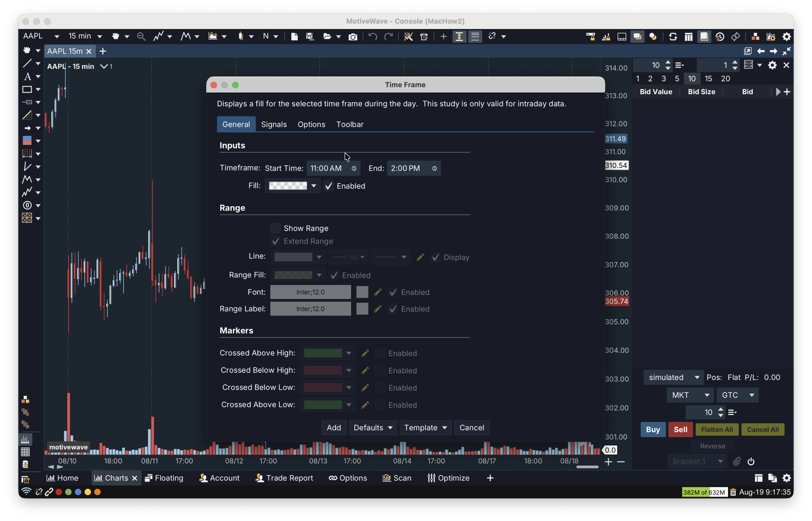Click the Cancel button in dialog
The height and width of the screenshot is (521, 812).
(x=472, y=428)
